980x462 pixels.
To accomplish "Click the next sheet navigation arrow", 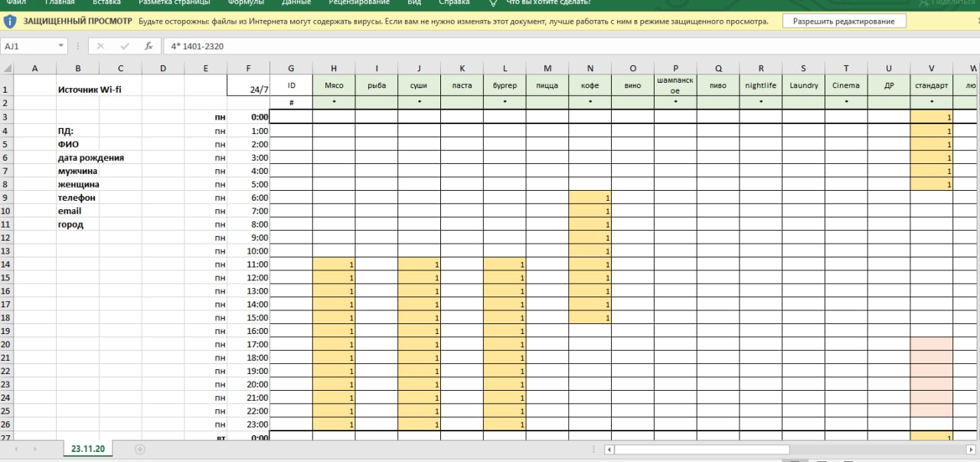I will click(35, 448).
